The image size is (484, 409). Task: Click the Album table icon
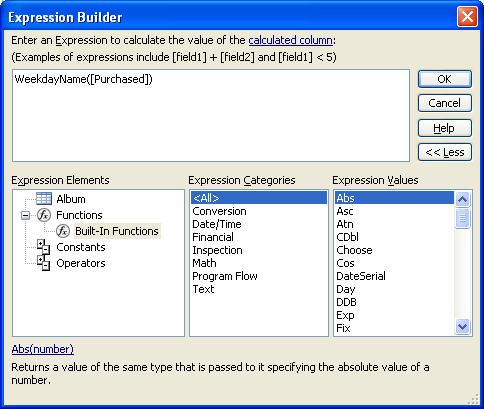(x=44, y=199)
